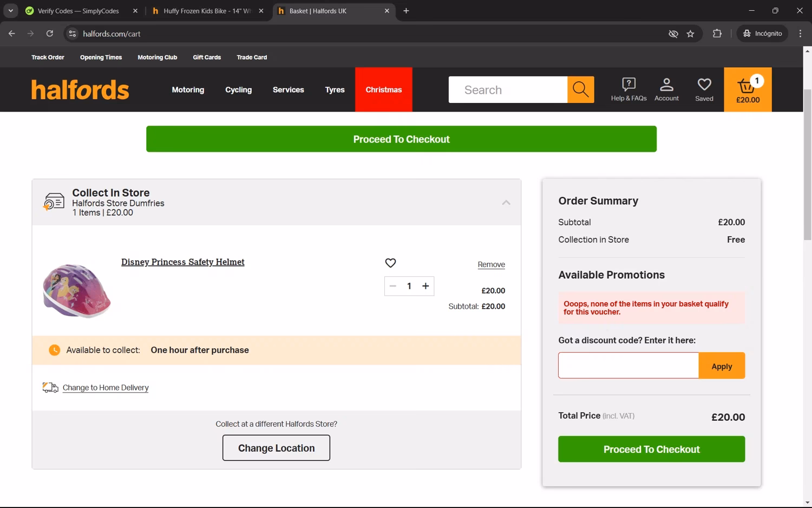Click the orange search magnifier button
Image resolution: width=812 pixels, height=508 pixels.
coord(580,89)
